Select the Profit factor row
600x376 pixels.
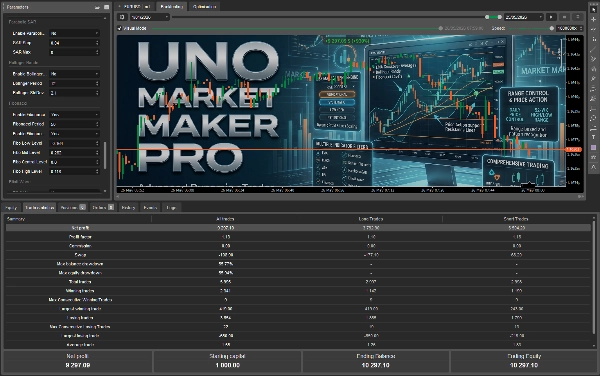[x=298, y=237]
